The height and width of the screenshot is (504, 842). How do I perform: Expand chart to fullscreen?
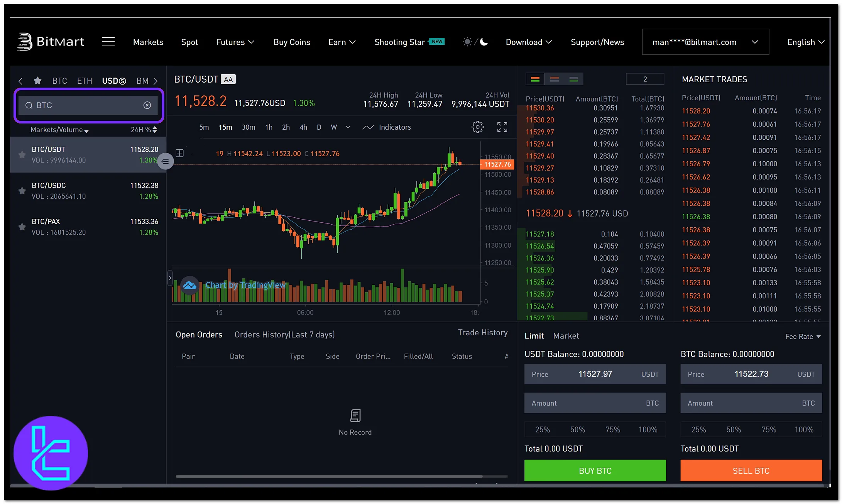click(502, 127)
